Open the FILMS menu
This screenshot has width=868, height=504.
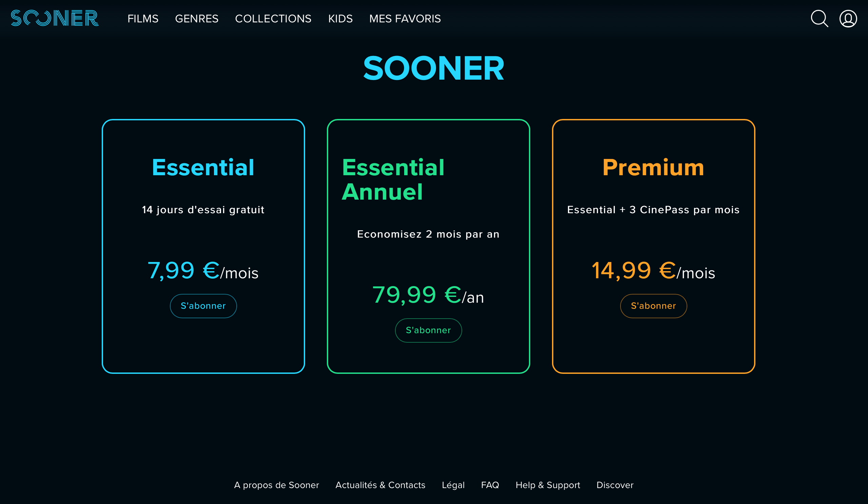(143, 19)
